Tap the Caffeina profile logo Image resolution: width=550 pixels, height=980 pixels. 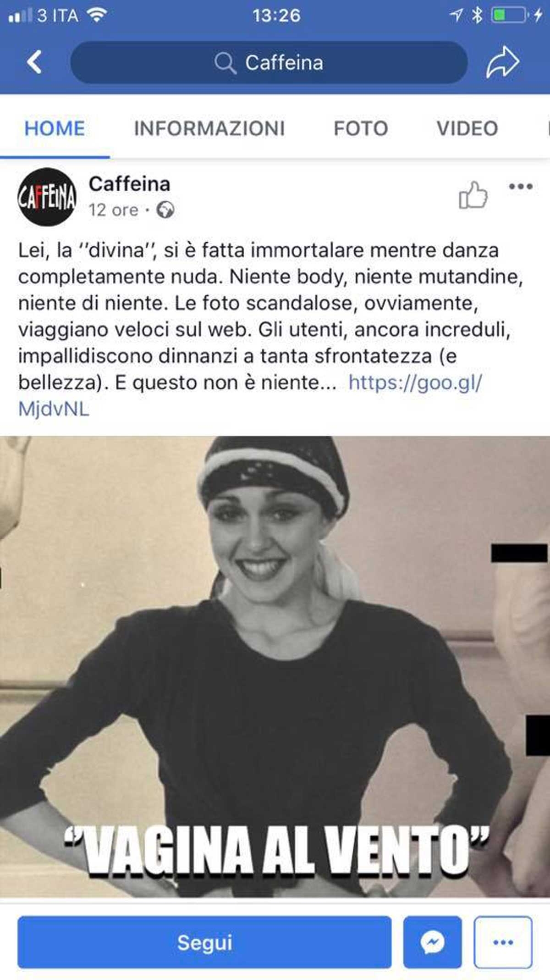click(x=47, y=197)
